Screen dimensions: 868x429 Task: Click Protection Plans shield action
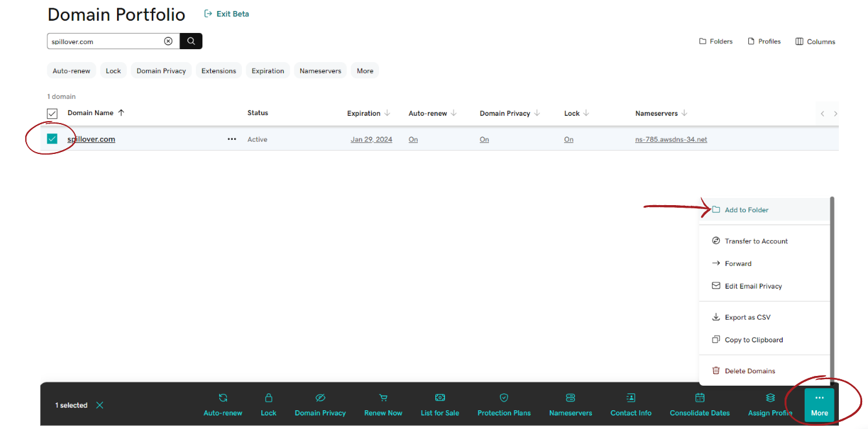(x=504, y=405)
